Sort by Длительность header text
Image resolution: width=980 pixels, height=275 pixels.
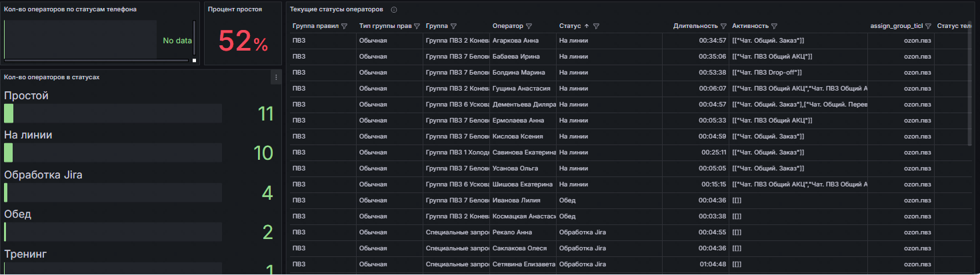[x=695, y=27]
